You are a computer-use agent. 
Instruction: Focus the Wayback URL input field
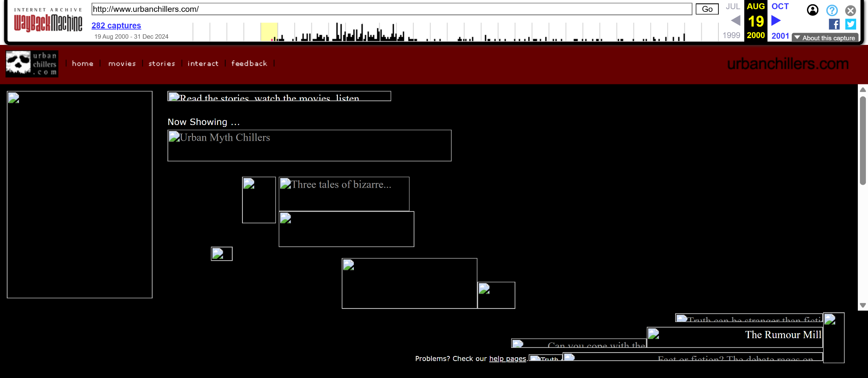point(392,9)
